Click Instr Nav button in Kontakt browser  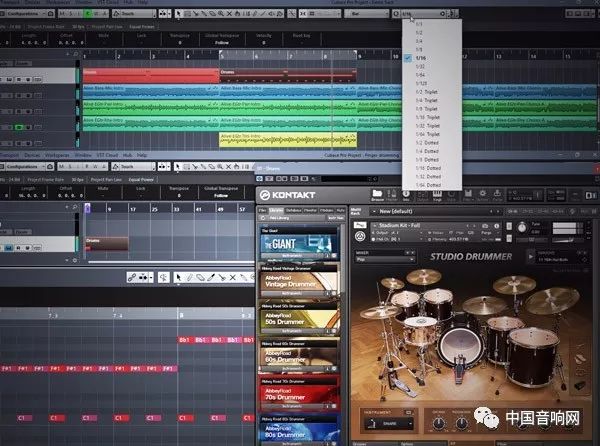coord(335,218)
